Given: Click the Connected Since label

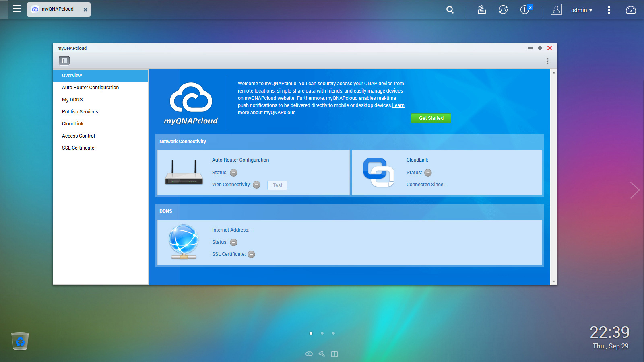Looking at the screenshot, I should 425,185.
